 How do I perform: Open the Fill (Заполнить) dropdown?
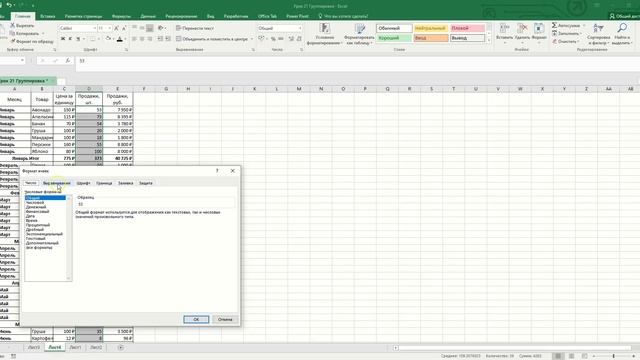[566, 33]
